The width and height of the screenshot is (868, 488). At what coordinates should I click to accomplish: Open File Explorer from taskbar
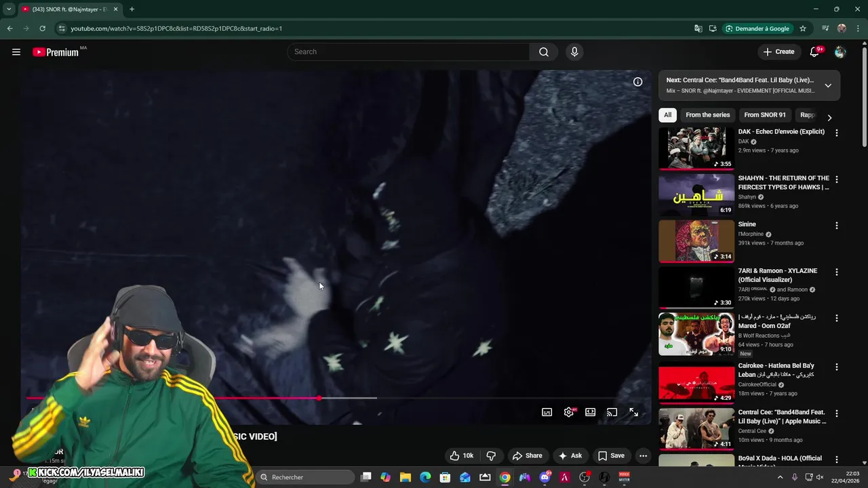[x=405, y=477]
